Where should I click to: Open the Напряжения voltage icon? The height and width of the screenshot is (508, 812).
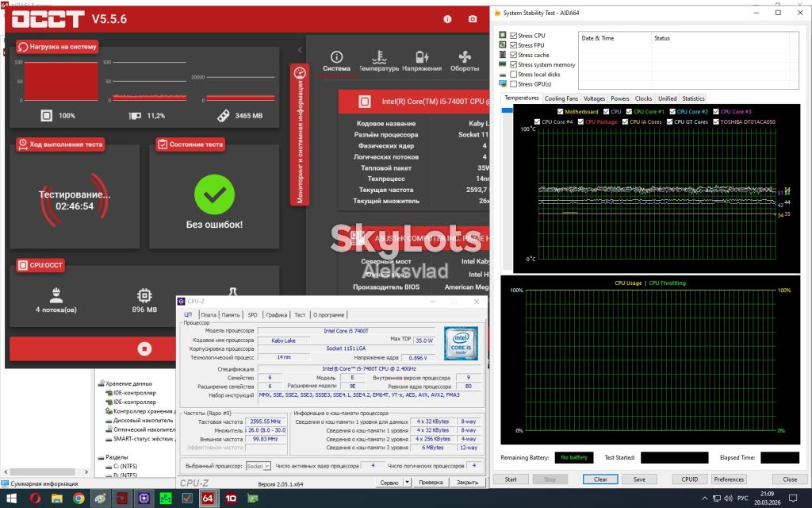point(422,61)
